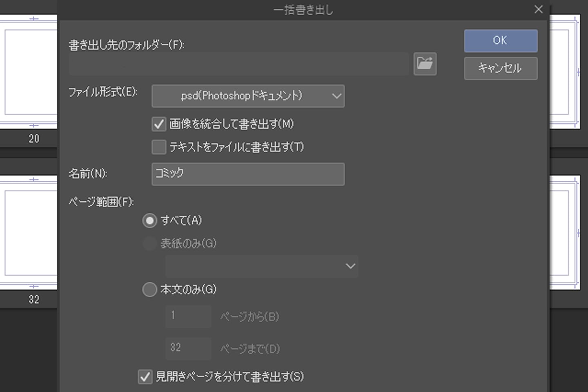Select the 表紙のみ radio option
Screen dimensions: 588x392
point(149,243)
